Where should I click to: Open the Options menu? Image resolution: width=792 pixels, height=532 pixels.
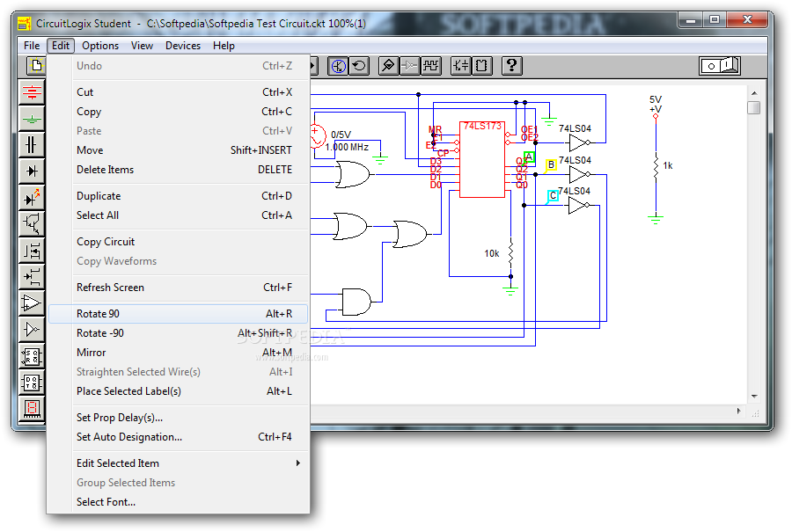(100, 46)
